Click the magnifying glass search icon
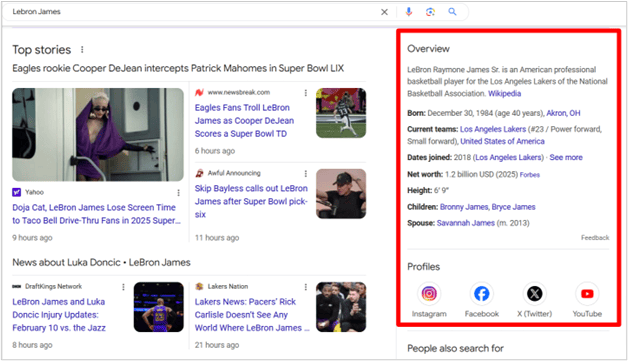 click(x=452, y=12)
